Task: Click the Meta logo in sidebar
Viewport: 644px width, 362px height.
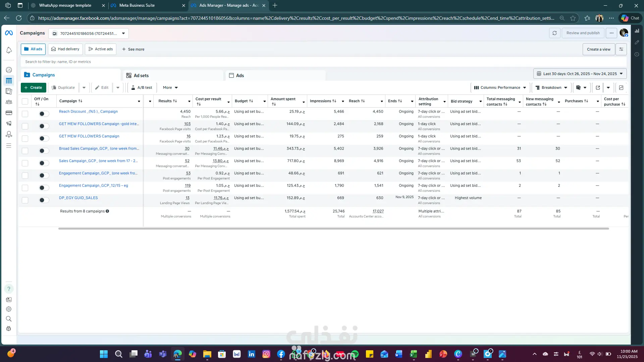Action: coord(9,33)
